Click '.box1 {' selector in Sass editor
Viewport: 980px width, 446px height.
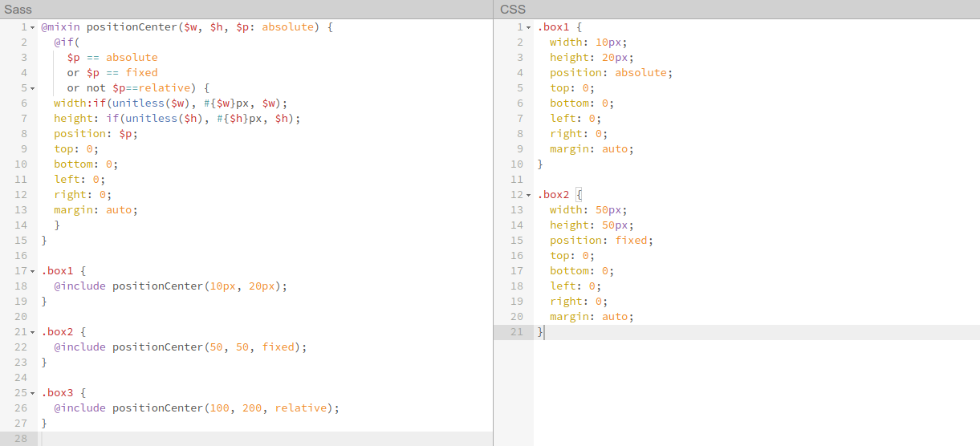coord(63,270)
